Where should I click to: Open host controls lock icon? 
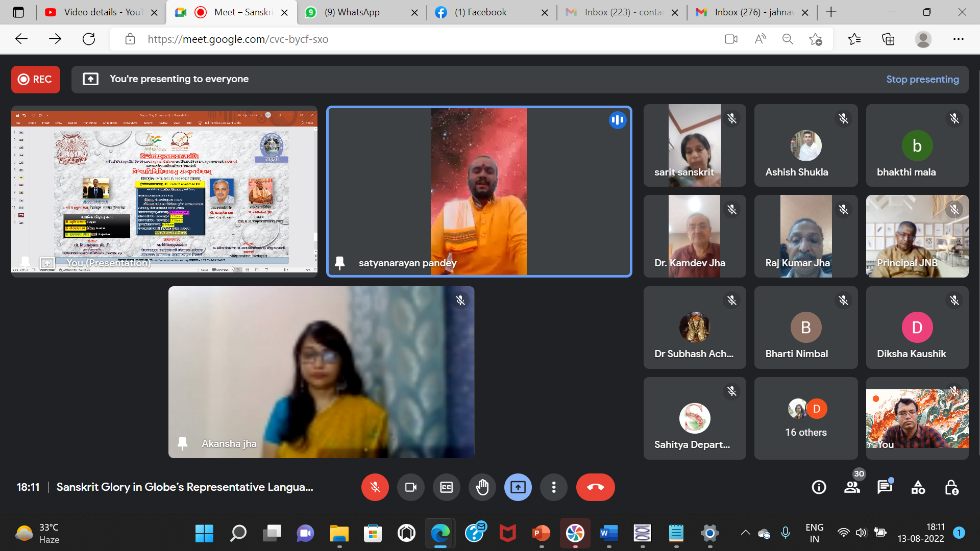(951, 487)
